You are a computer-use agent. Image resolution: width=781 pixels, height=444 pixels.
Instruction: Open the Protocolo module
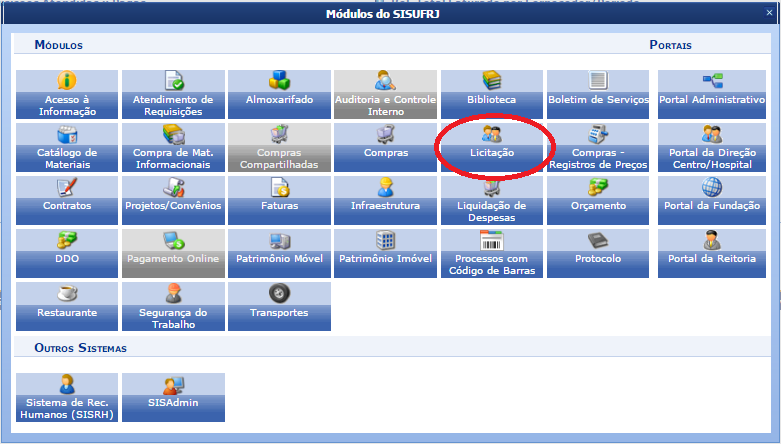pyautogui.click(x=598, y=252)
